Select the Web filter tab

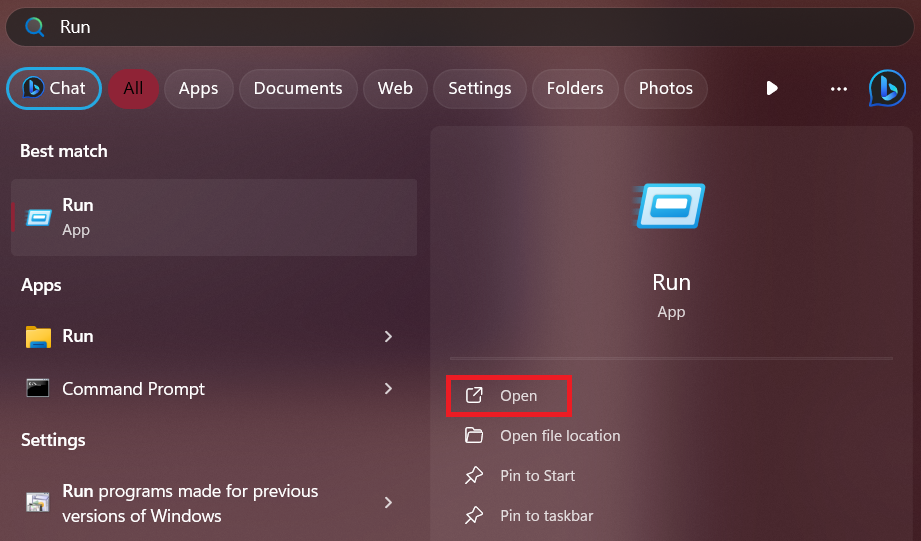click(x=395, y=88)
